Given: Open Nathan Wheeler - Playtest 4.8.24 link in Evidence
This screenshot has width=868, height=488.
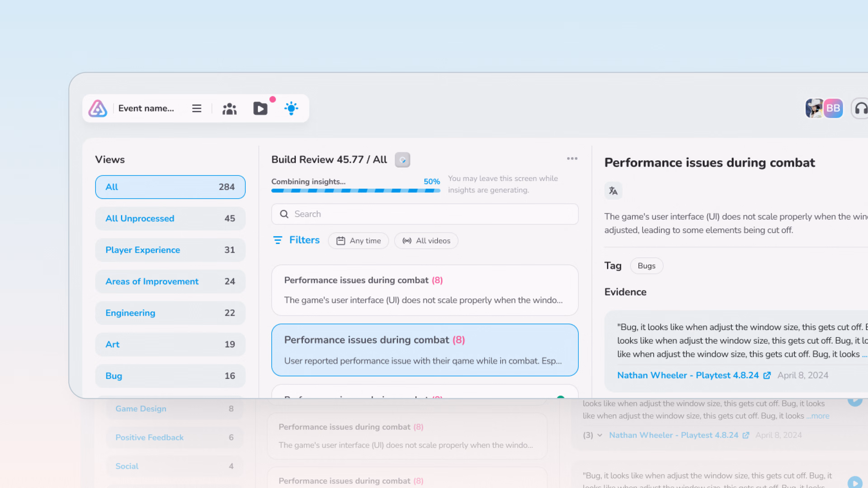Looking at the screenshot, I should click(x=688, y=375).
